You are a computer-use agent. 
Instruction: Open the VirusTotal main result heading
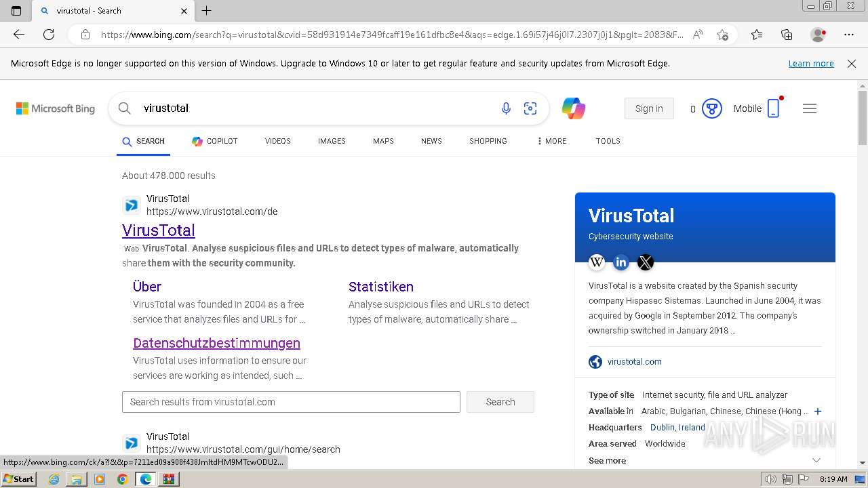pos(159,230)
